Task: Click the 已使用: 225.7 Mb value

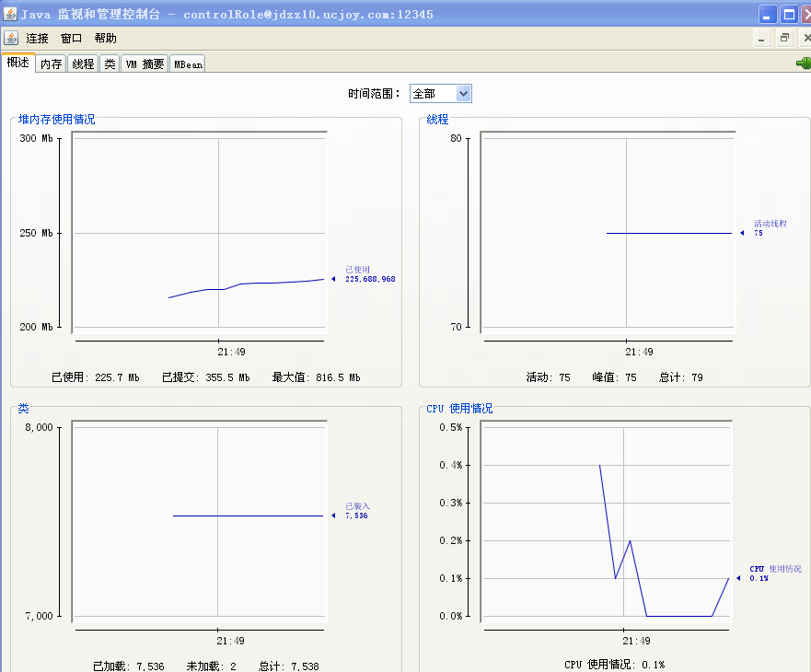Action: click(x=96, y=377)
